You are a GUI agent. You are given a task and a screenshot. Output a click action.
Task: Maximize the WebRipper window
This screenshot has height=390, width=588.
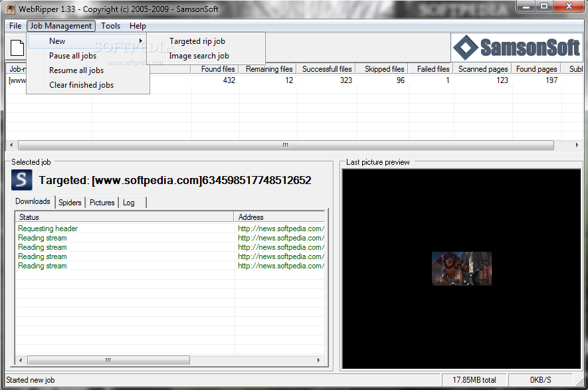tap(544, 7)
